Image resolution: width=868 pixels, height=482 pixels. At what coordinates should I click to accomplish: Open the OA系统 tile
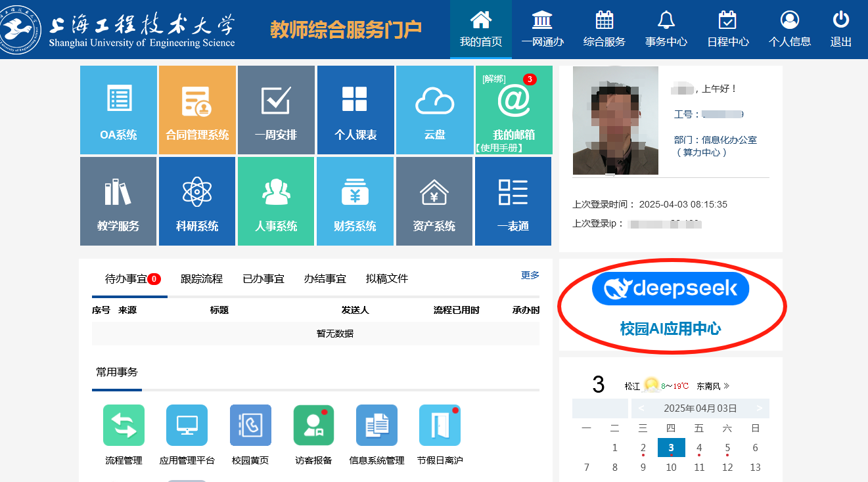click(x=118, y=110)
